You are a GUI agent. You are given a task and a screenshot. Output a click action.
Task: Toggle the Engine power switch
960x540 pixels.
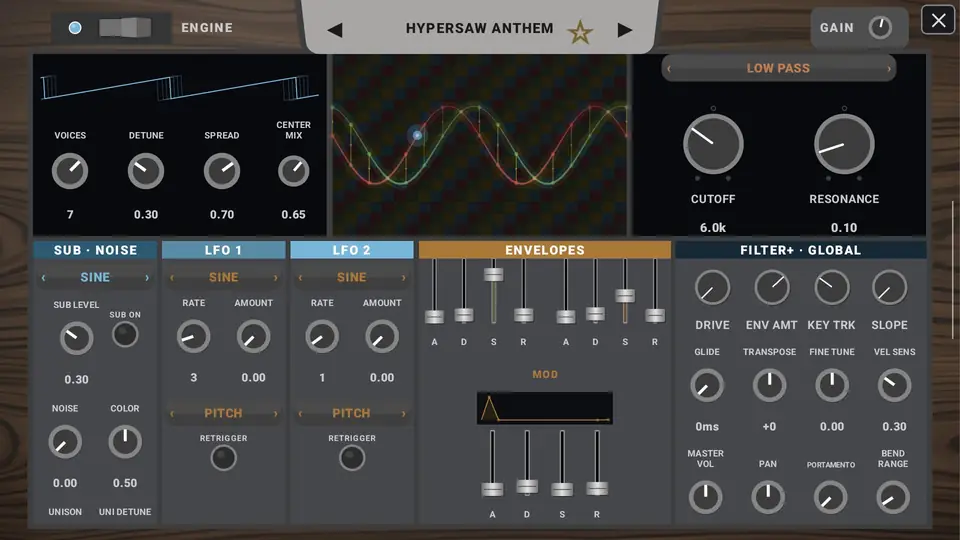125,28
